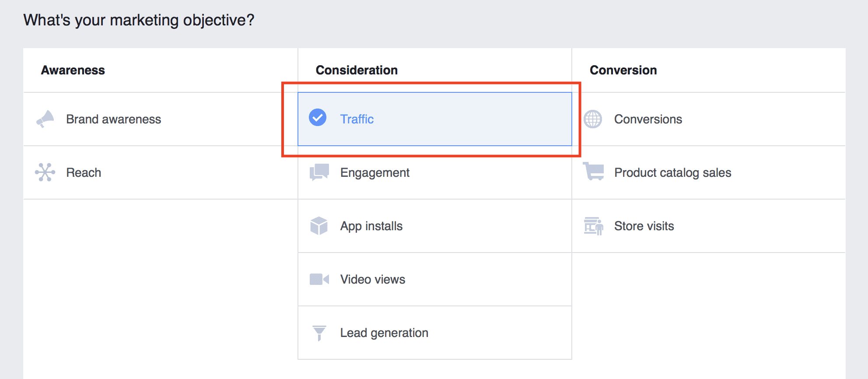The width and height of the screenshot is (868, 379).
Task: Select Product catalog sales text
Action: click(672, 172)
